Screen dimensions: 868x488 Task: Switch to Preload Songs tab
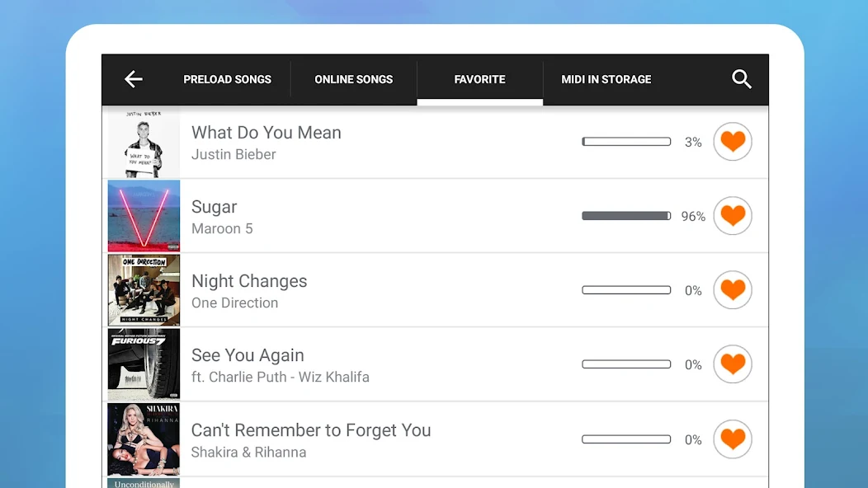pyautogui.click(x=227, y=79)
